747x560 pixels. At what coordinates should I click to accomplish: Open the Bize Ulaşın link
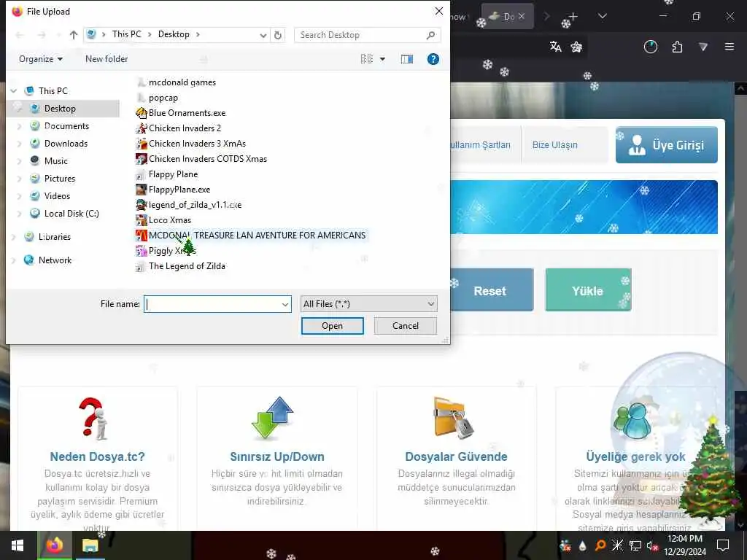pyautogui.click(x=554, y=145)
